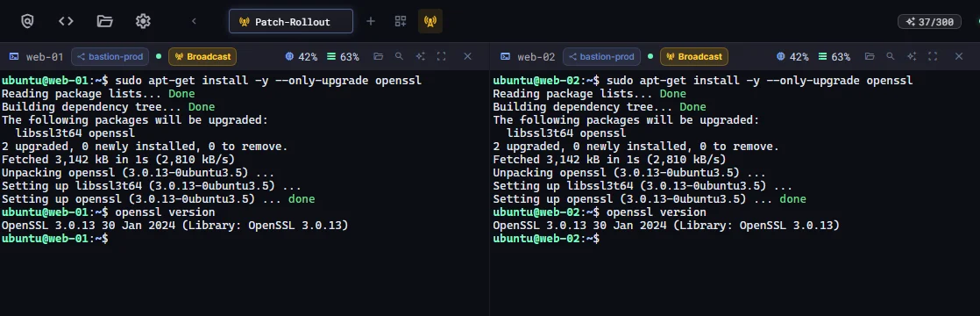Click the AI sparkle icon in web-02

click(x=912, y=56)
